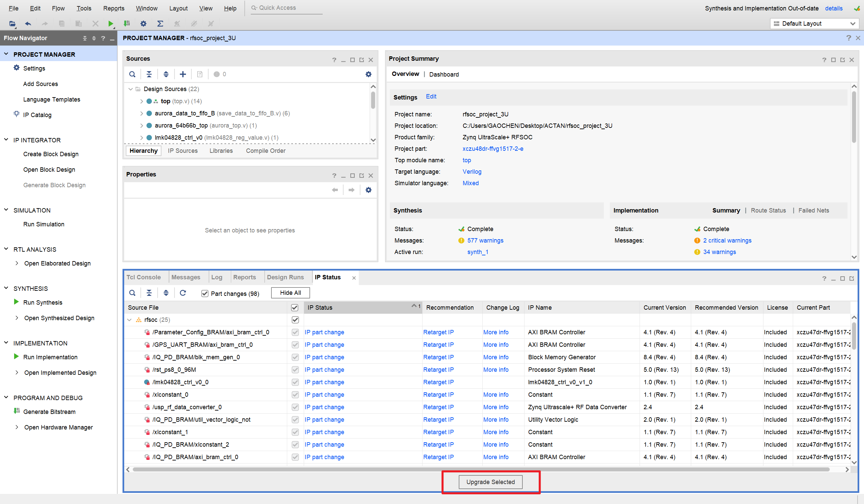
Task: Expand all rows in IP Status toolbar
Action: (166, 292)
